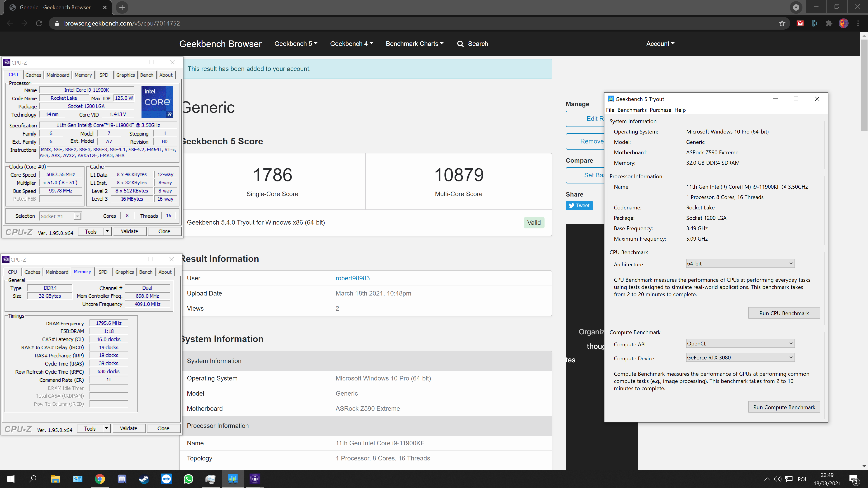Open Compute Device GeForce RTX 3080 dropdown
Viewport: 868px width, 488px height.
coord(740,357)
